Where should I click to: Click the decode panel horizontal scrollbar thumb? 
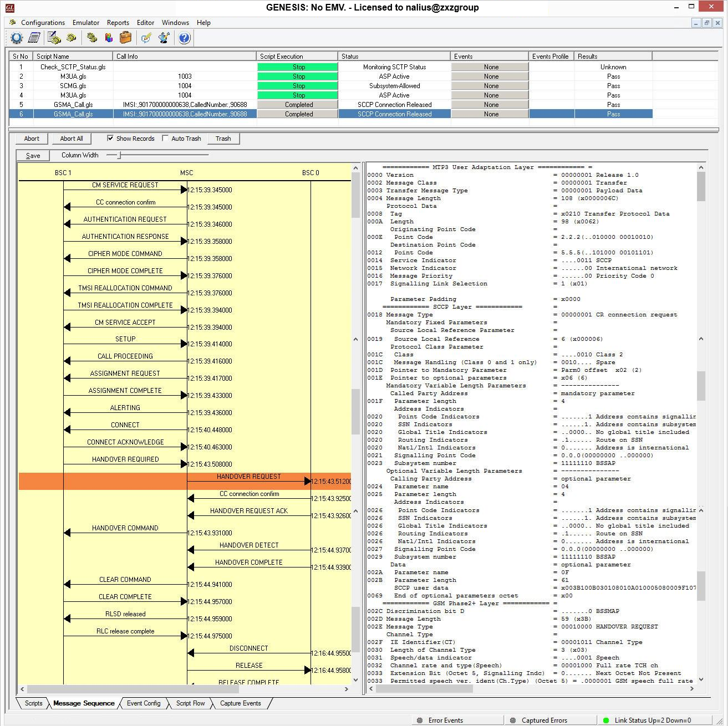tap(424, 688)
